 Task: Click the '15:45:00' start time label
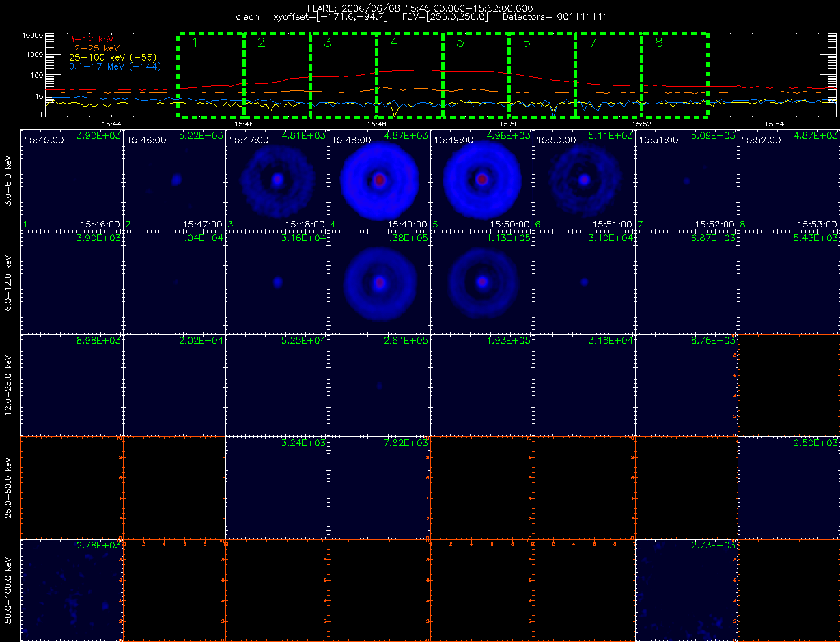[x=44, y=139]
